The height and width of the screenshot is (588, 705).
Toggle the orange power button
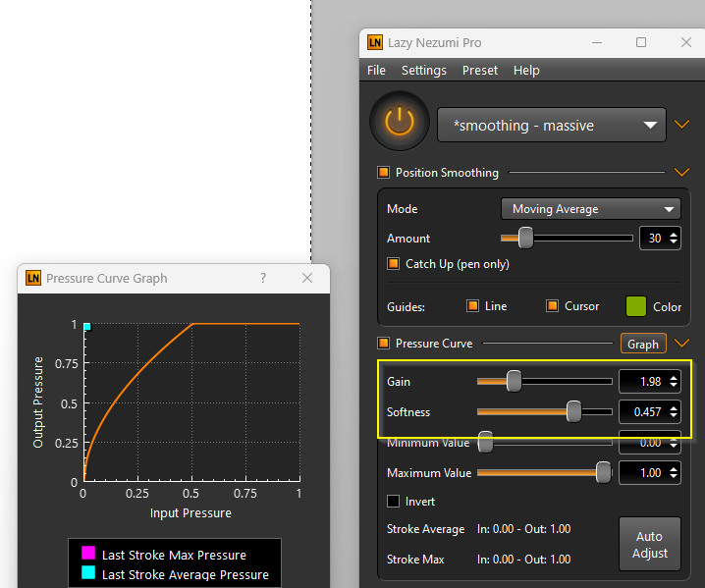pos(400,121)
